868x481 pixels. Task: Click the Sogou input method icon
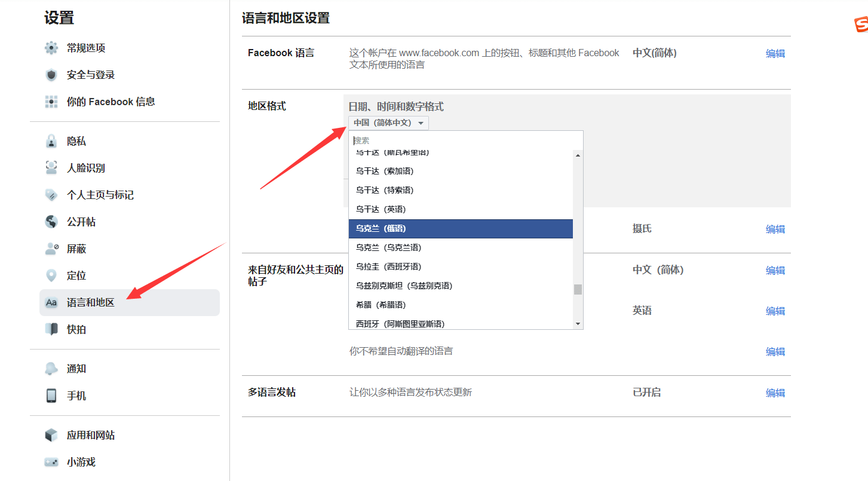click(861, 25)
